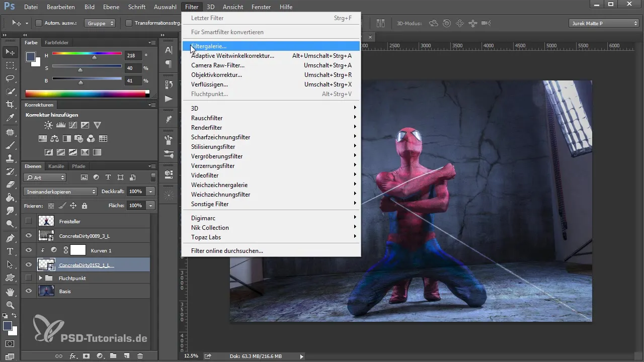Select the Zoom tool

click(10, 305)
